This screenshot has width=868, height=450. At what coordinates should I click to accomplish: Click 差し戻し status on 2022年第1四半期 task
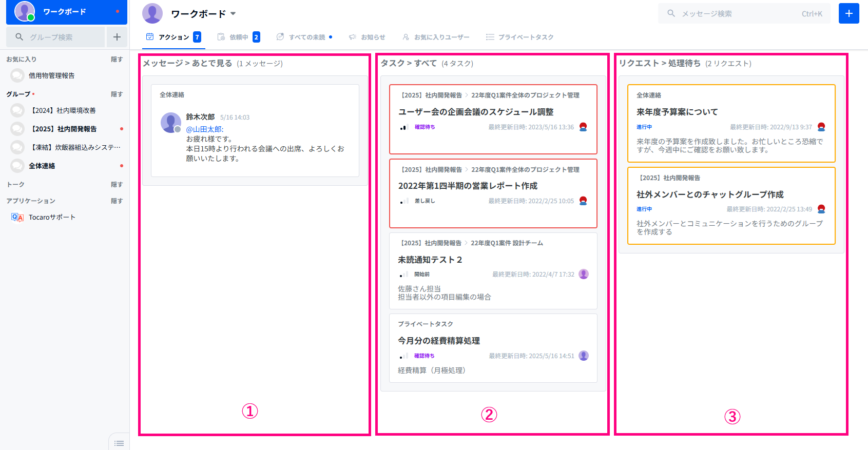(425, 201)
